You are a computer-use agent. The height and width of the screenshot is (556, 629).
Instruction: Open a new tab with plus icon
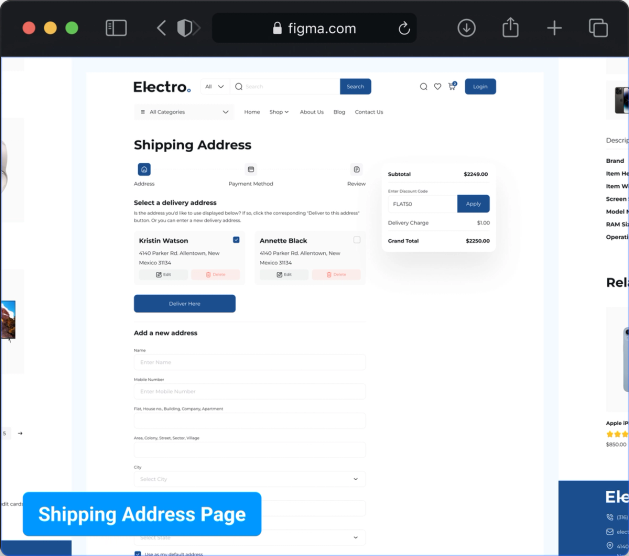(x=554, y=28)
